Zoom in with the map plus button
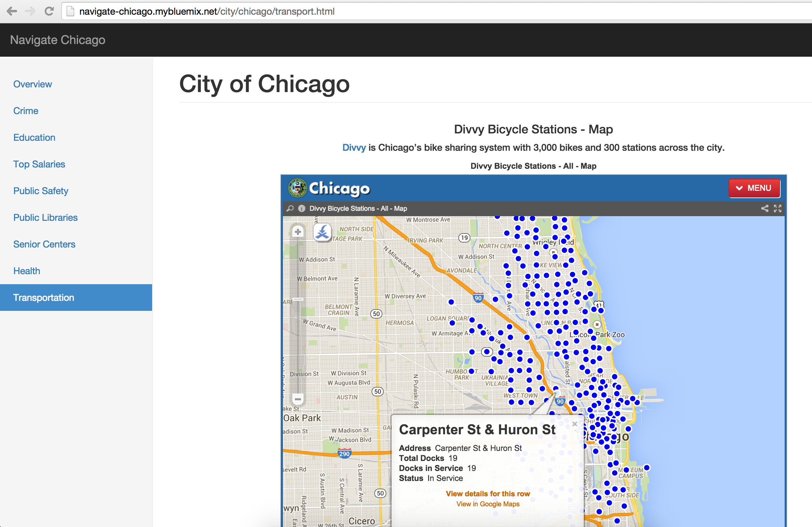This screenshot has height=527, width=812. pos(298,232)
